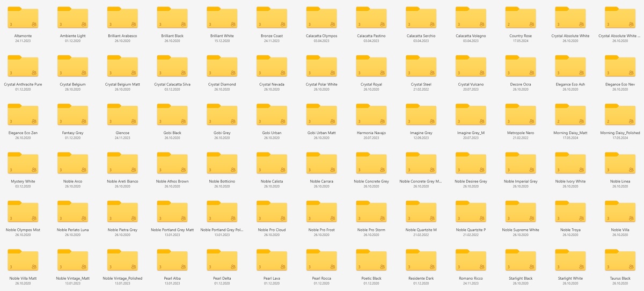Select the Crystal Polar White folder

coord(321,66)
